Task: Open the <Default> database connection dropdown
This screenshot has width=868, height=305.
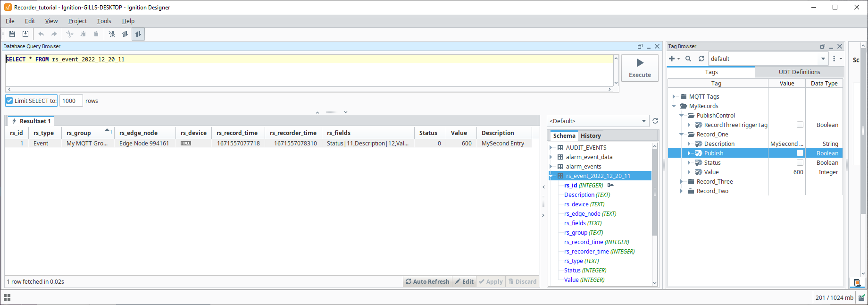Action: coord(644,121)
